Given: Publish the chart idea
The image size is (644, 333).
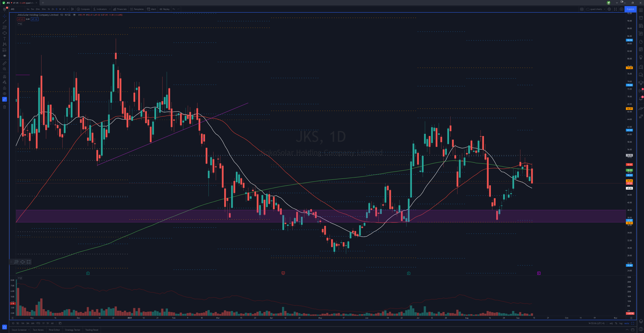Looking at the screenshot, I should coord(630,9).
